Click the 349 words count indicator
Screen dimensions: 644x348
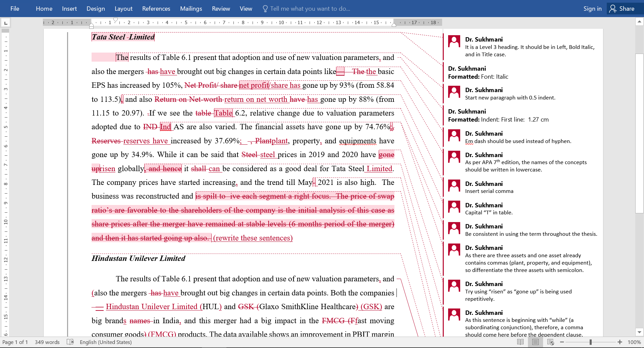47,342
